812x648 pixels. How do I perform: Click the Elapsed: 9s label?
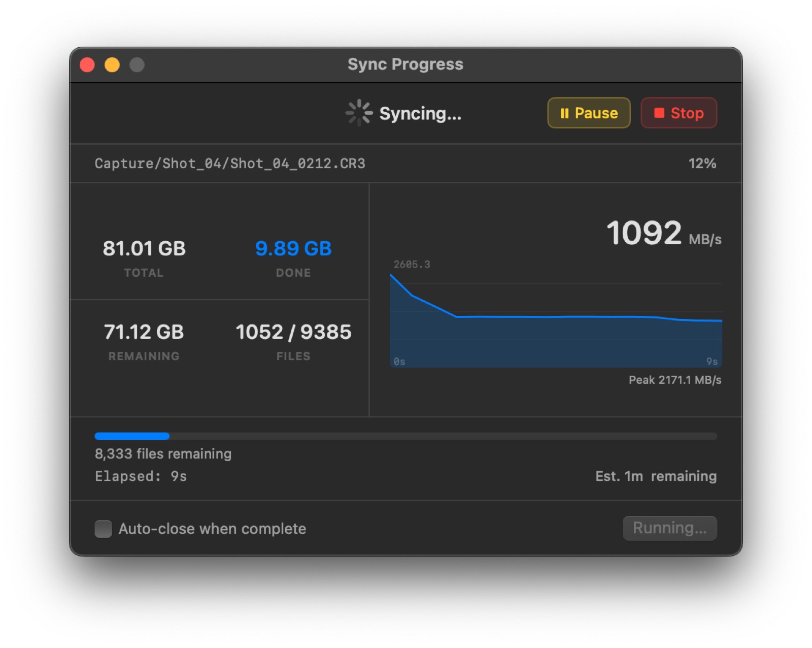(141, 476)
